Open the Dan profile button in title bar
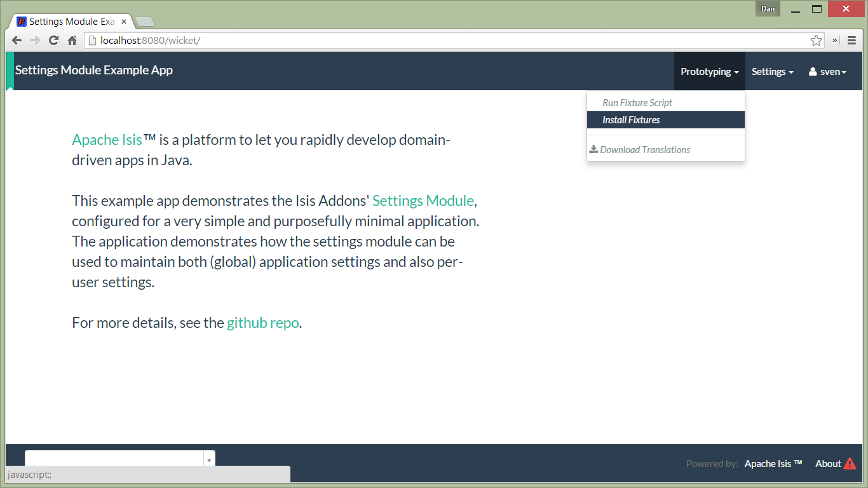Viewport: 868px width, 488px height. pyautogui.click(x=768, y=9)
